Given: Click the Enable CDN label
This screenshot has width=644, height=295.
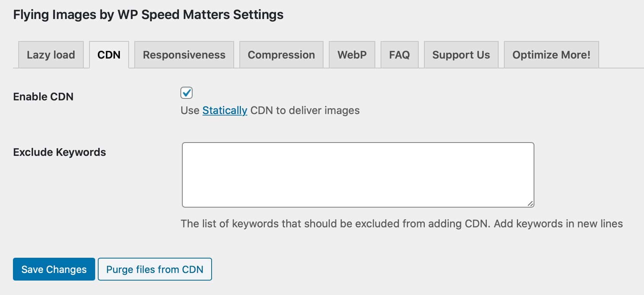Looking at the screenshot, I should tap(43, 97).
